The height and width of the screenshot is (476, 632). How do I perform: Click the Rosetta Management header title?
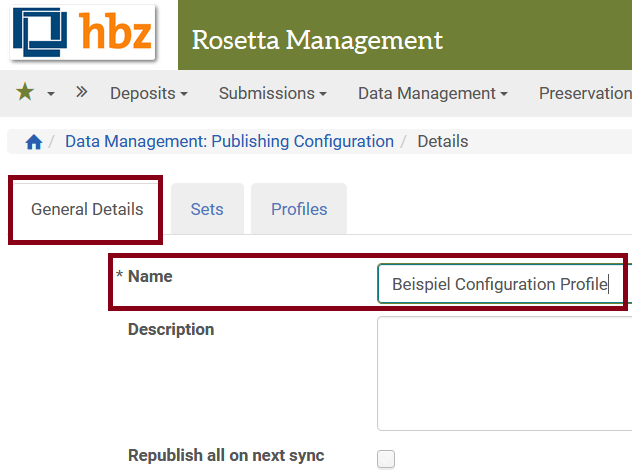pyautogui.click(x=317, y=41)
